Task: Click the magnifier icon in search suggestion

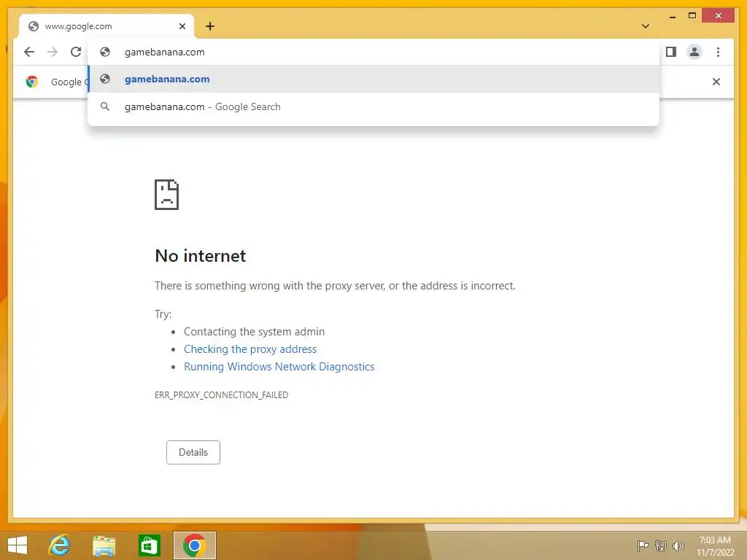Action: (x=105, y=106)
